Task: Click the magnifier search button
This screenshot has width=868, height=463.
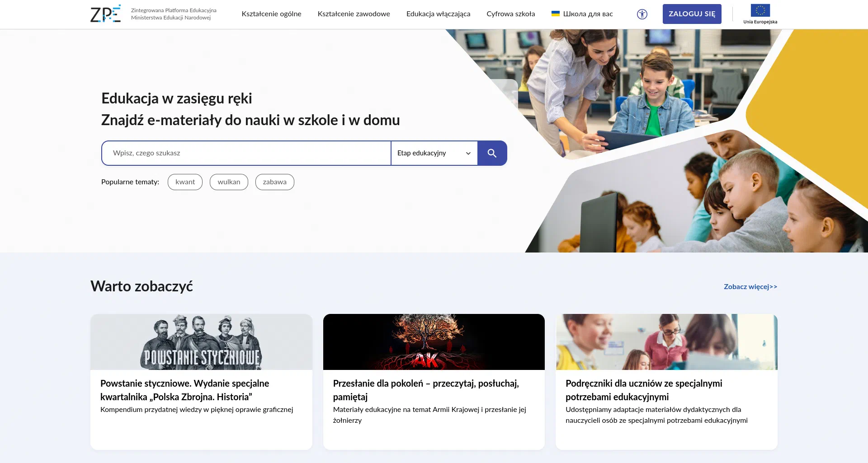Action: (x=492, y=153)
